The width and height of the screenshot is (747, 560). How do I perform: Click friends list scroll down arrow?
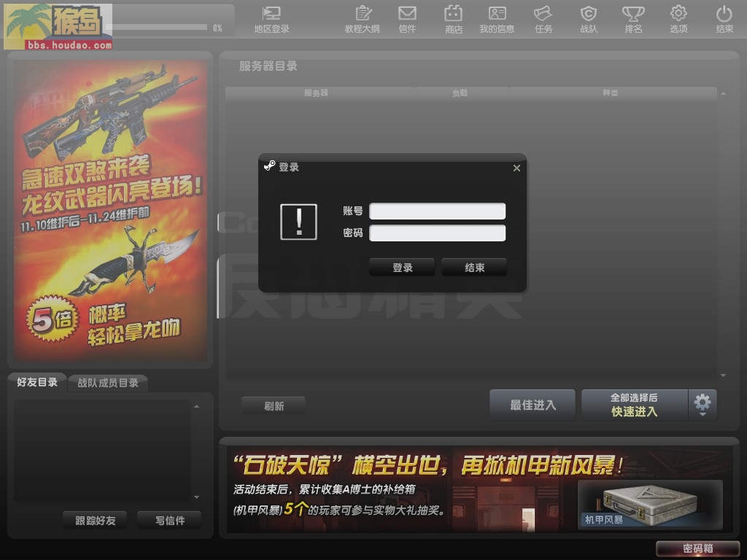pos(197,497)
